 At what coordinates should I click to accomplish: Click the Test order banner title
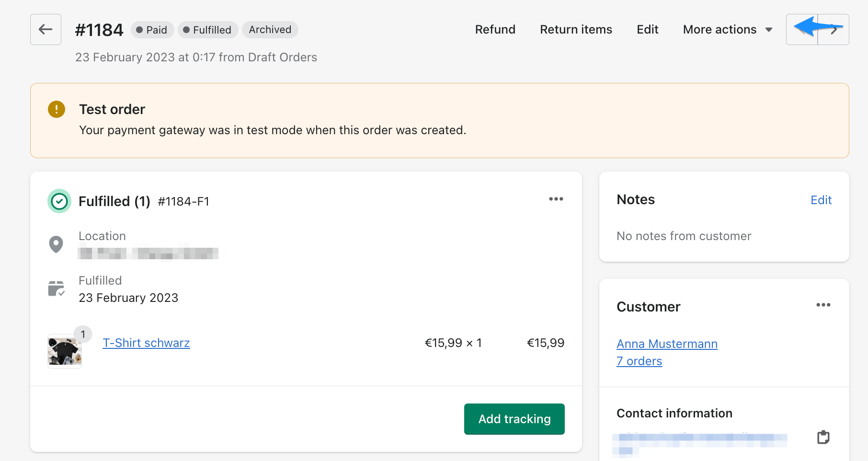tap(112, 109)
